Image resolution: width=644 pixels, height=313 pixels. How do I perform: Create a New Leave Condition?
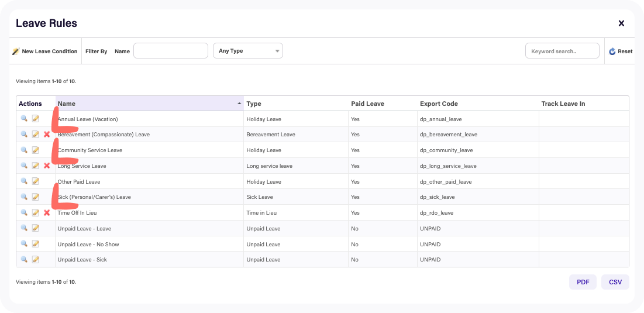pyautogui.click(x=45, y=51)
